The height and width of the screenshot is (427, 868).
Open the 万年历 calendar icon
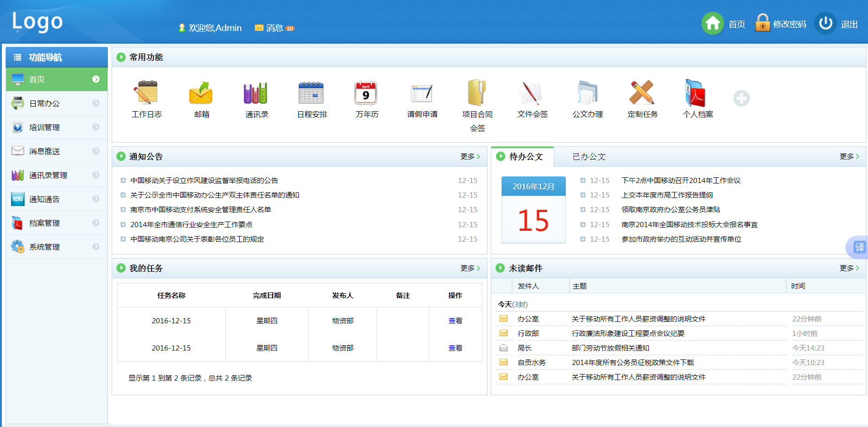coord(366,92)
